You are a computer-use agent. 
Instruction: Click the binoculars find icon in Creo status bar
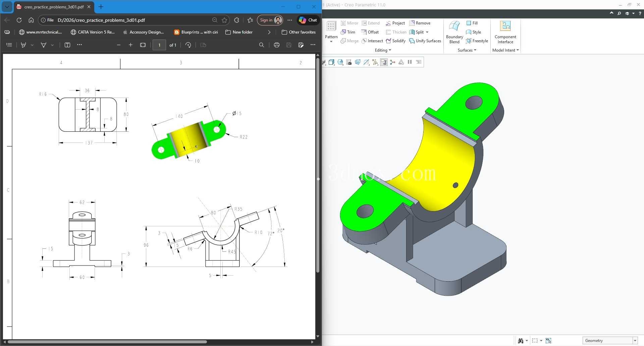[521, 341]
